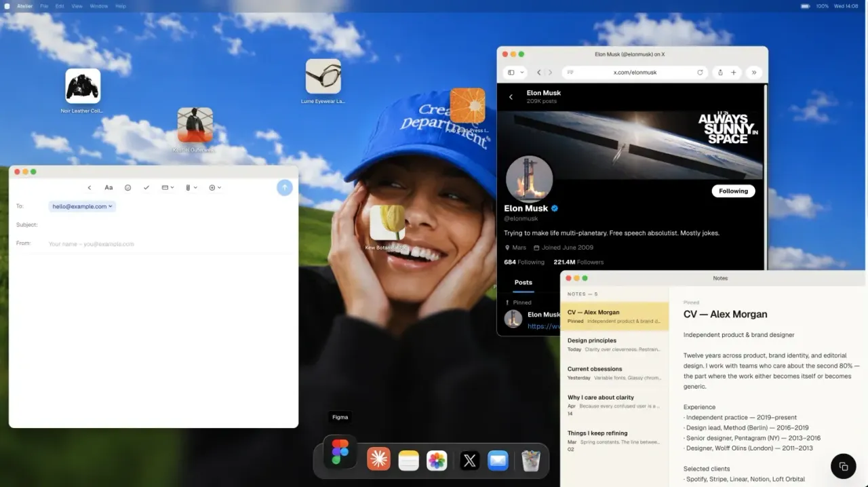
Task: Open the Photos app in the dock
Action: click(437, 461)
